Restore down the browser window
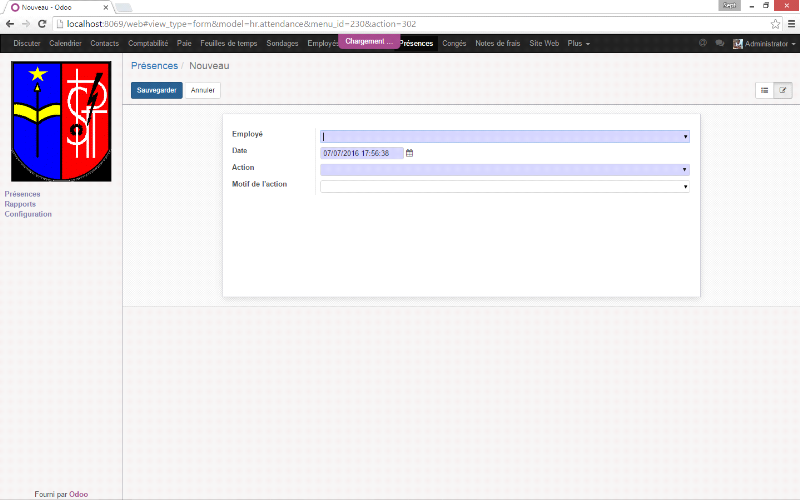Image resolution: width=800 pixels, height=500 pixels. [766, 6]
